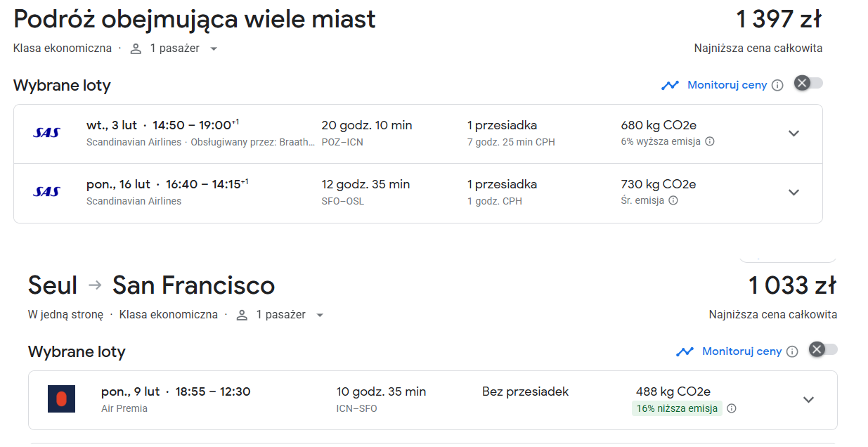
Task: Click the SFO–OSL route code
Action: [343, 201]
